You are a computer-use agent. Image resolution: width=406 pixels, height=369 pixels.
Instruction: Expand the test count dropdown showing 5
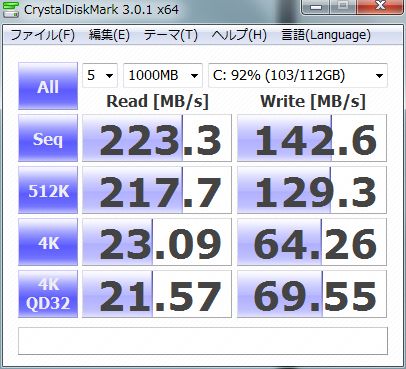[100, 75]
